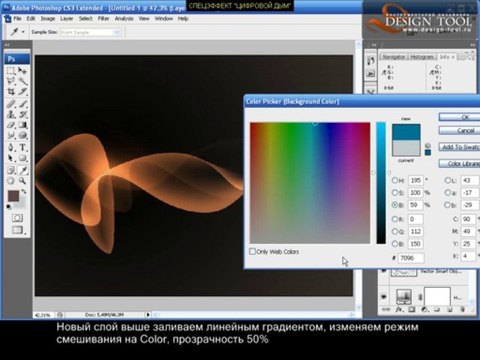Select the G green radio button
480x360 pixels.
(395, 231)
